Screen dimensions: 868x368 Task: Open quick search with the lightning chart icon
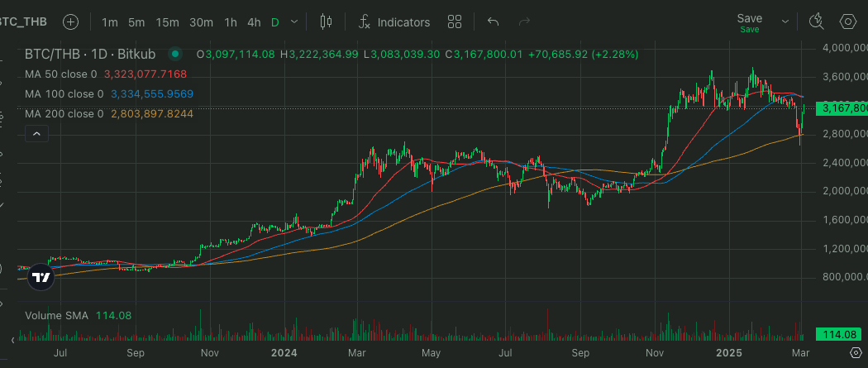pos(817,22)
